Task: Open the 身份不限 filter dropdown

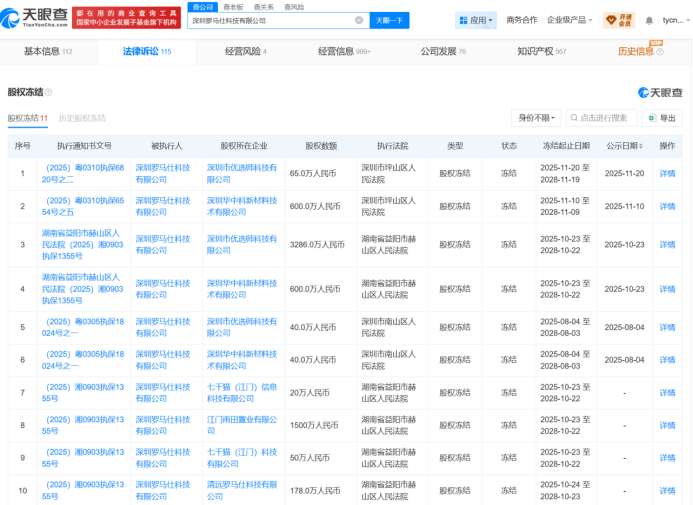Action: click(x=536, y=118)
